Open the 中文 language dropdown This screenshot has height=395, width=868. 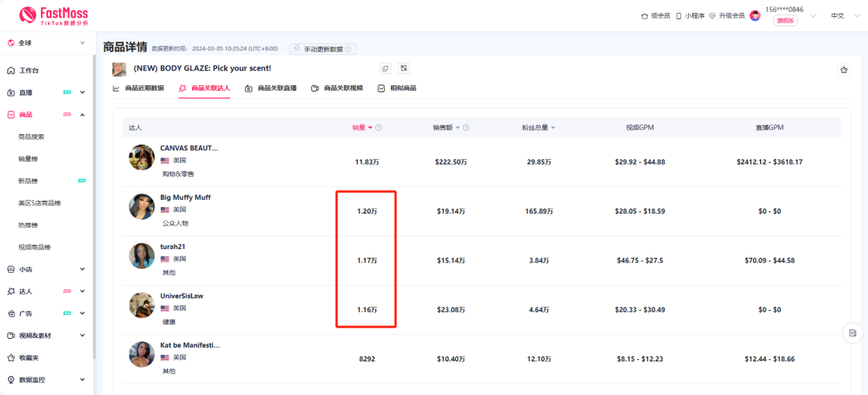tap(841, 15)
